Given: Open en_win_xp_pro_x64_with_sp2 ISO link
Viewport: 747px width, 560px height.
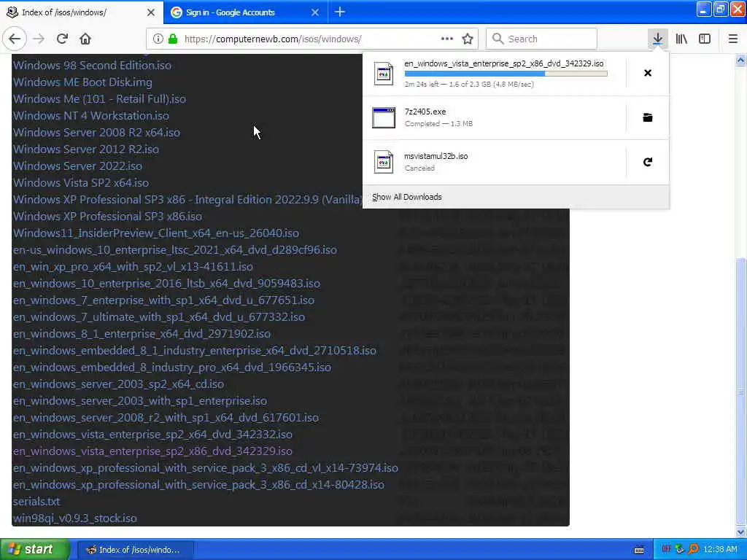Looking at the screenshot, I should coord(133,267).
